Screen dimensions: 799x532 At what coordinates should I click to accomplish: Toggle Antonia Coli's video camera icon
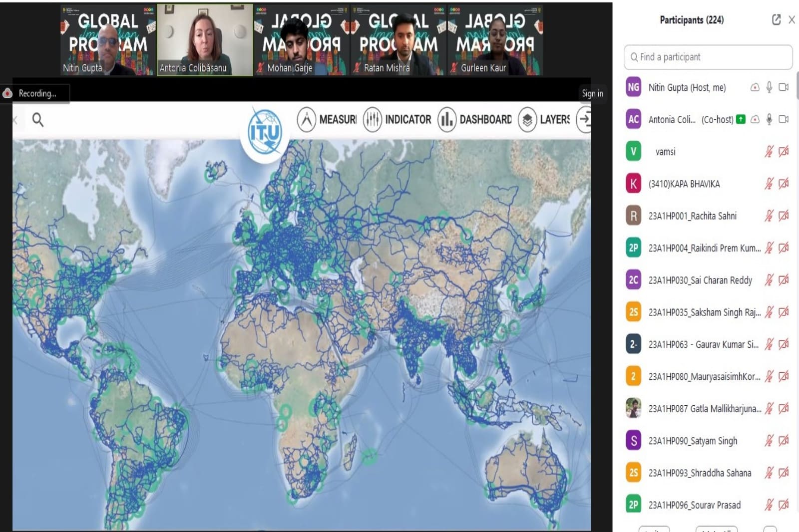pyautogui.click(x=784, y=119)
